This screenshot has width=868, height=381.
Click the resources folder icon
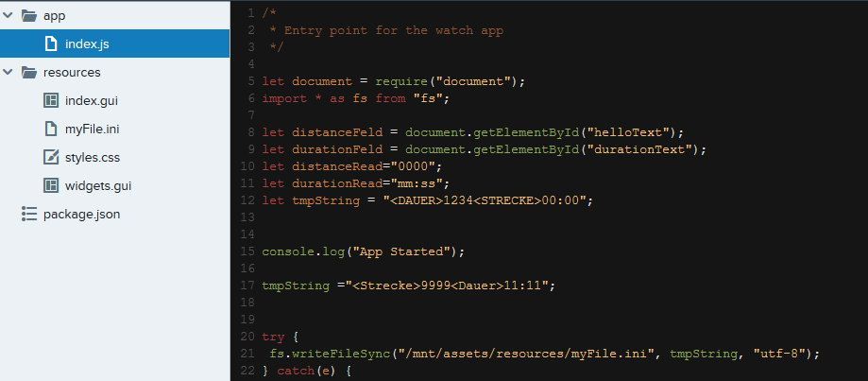[28, 73]
